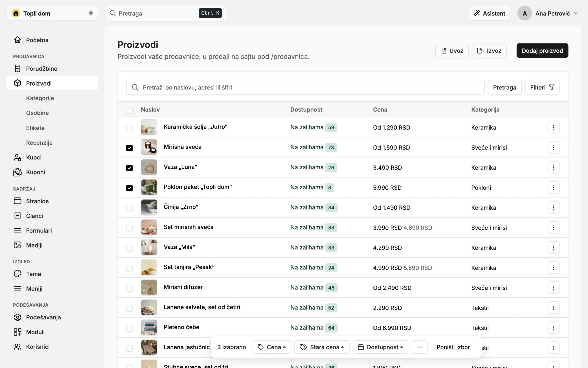This screenshot has height=368, width=588.
Task: Click the Dodaj proizvod button
Action: (542, 51)
